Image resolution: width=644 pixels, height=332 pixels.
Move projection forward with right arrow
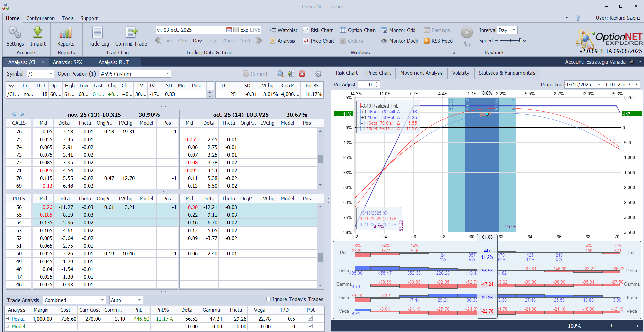click(x=636, y=85)
